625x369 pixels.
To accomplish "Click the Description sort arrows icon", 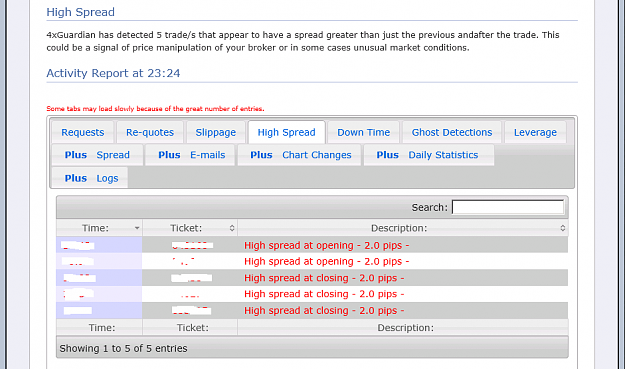I will (x=562, y=228).
